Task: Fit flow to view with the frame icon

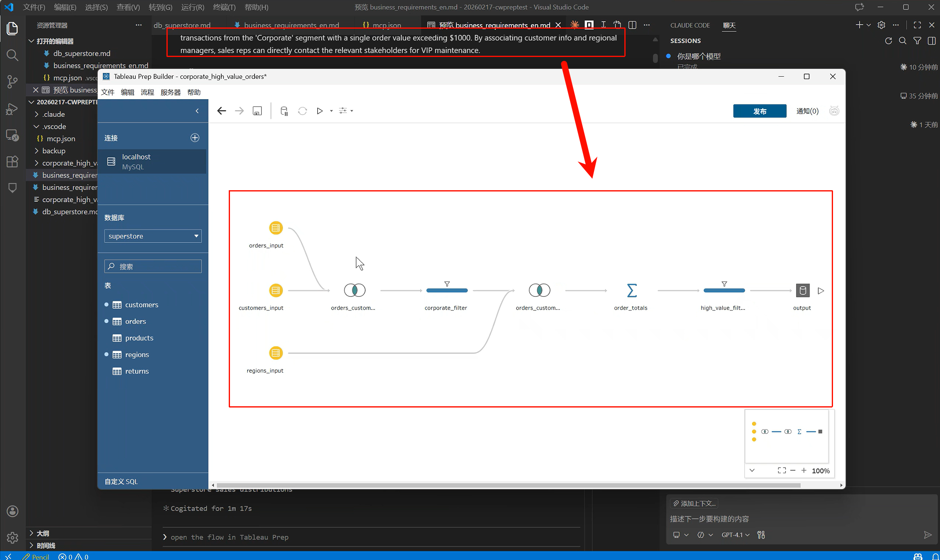Action: 782,470
